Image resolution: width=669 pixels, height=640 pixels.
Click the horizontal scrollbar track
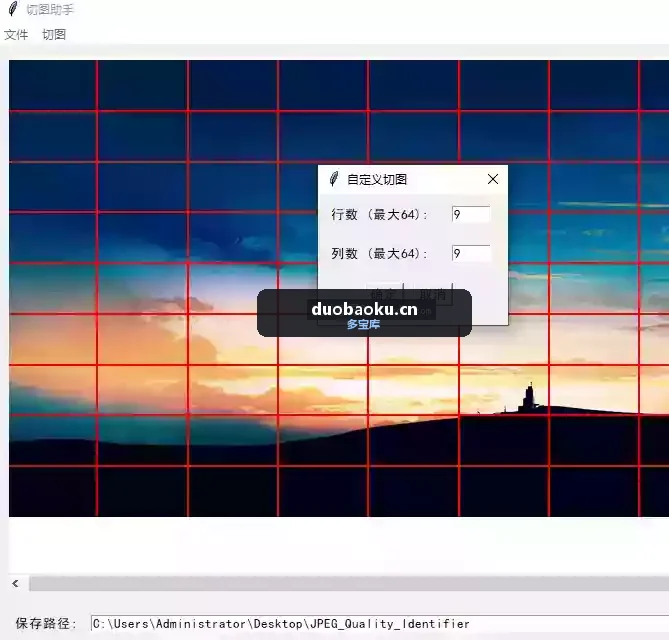[x=349, y=583]
